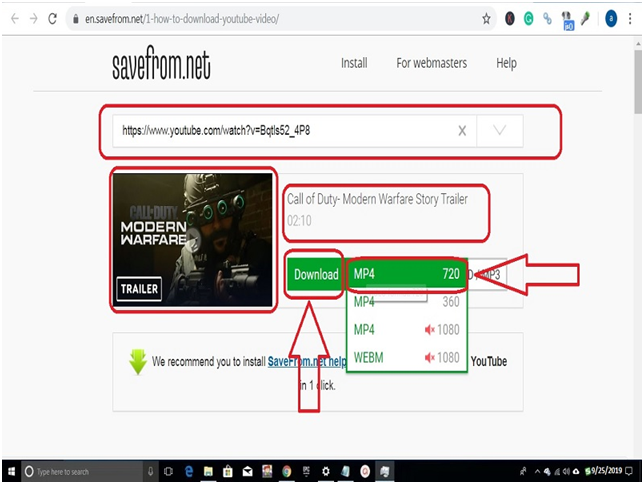Click the browser forward arrow
Screen dimensions: 644x484
click(34, 18)
